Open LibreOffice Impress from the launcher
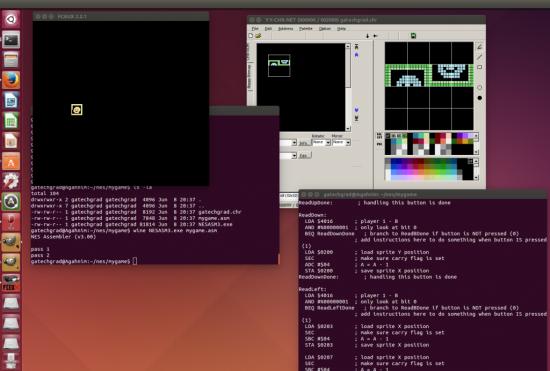The image size is (550, 371). [11, 141]
